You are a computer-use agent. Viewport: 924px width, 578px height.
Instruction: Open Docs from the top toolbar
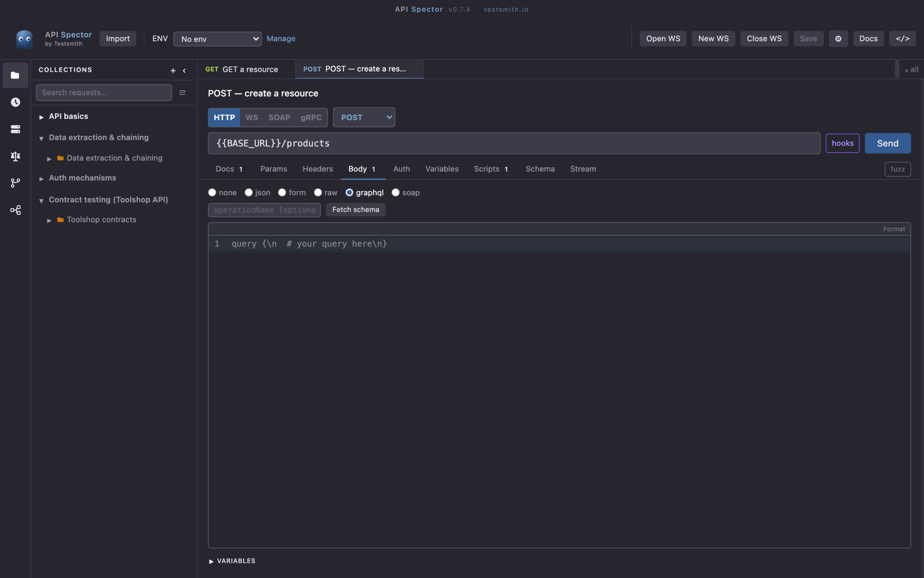pyautogui.click(x=868, y=39)
